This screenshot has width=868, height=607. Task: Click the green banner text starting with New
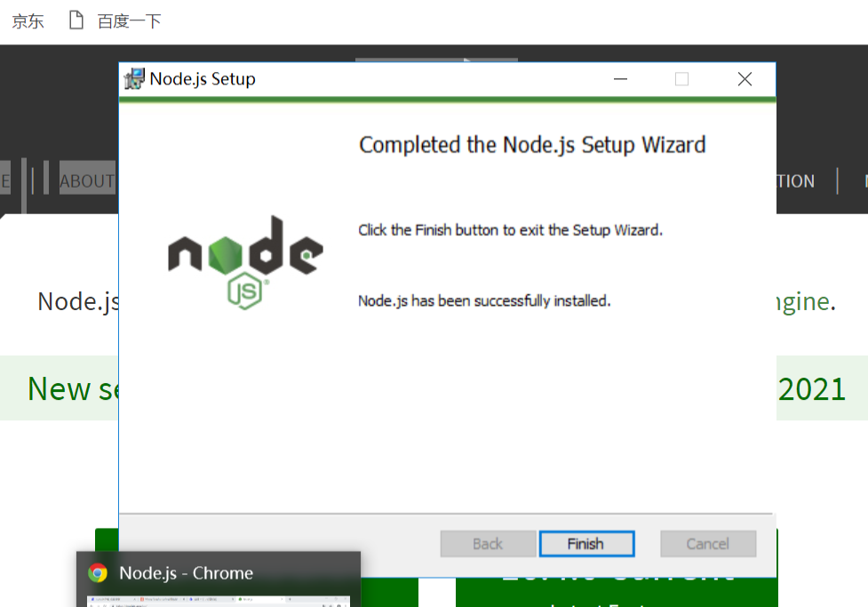point(73,388)
